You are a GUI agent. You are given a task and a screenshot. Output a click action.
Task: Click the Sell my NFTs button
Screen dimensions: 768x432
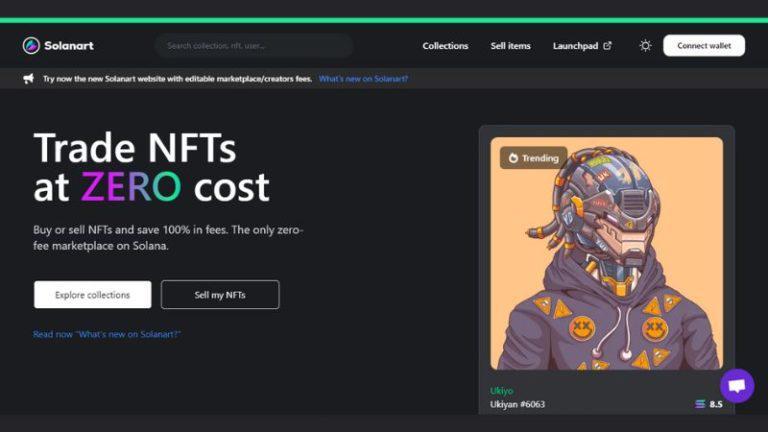pyautogui.click(x=220, y=295)
